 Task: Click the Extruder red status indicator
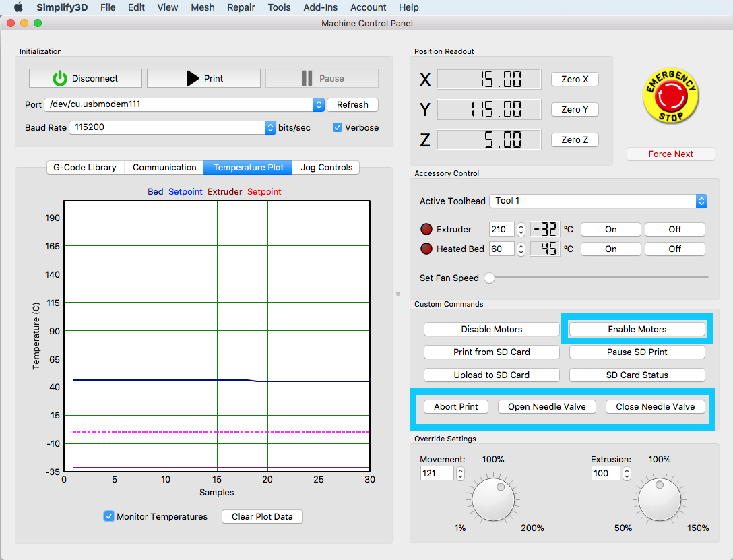pos(426,229)
